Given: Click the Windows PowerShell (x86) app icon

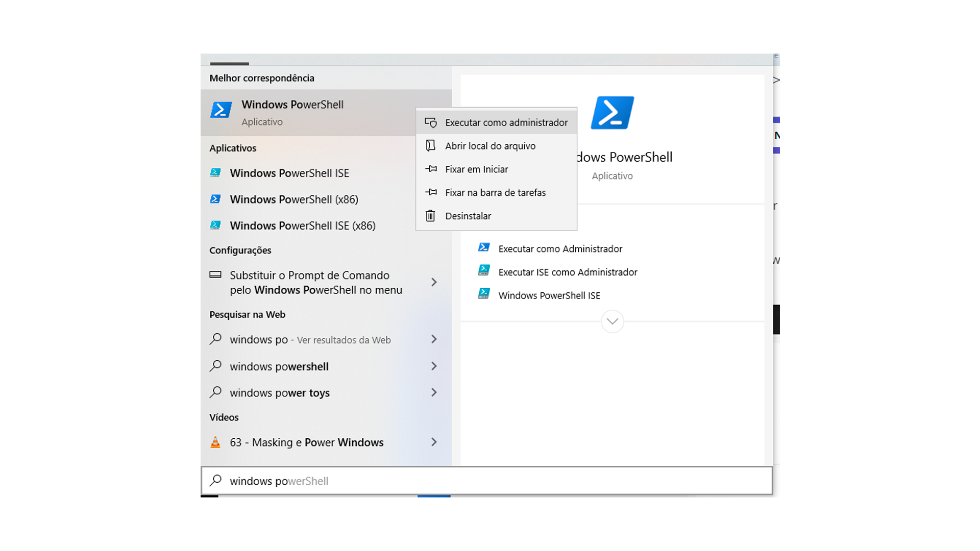Looking at the screenshot, I should coord(215,199).
